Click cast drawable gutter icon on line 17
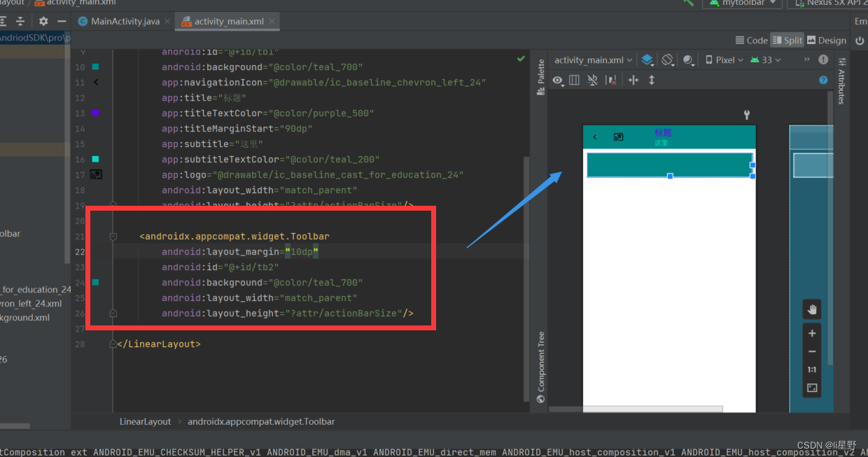Image resolution: width=868 pixels, height=457 pixels. (x=96, y=174)
